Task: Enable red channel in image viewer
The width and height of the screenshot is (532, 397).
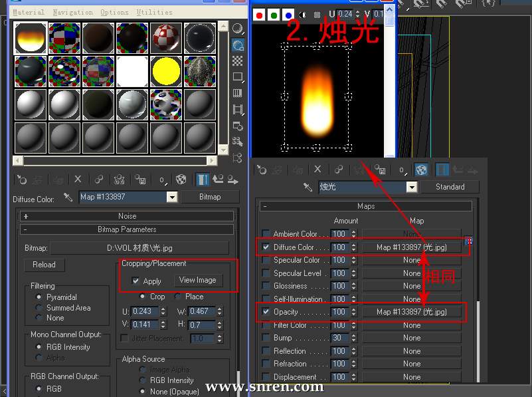Action: pos(259,15)
